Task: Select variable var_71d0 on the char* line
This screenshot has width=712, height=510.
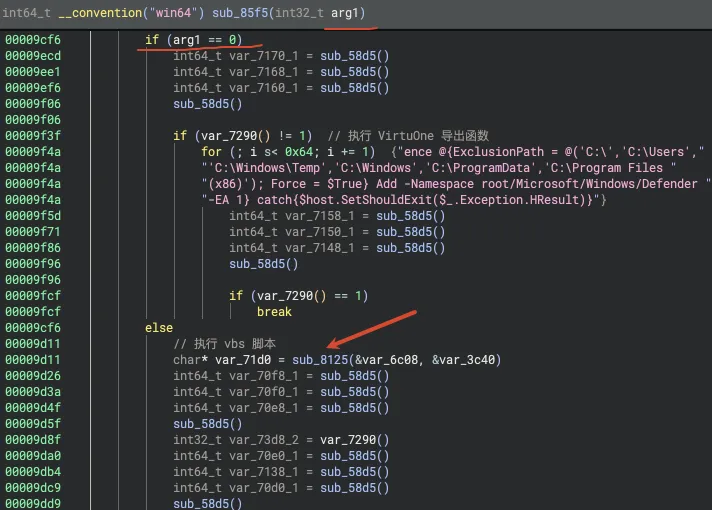Action: pos(243,360)
